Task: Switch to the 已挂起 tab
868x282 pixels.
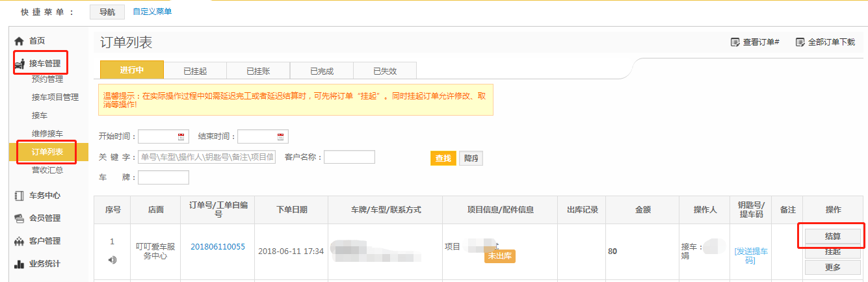Action: [x=194, y=71]
